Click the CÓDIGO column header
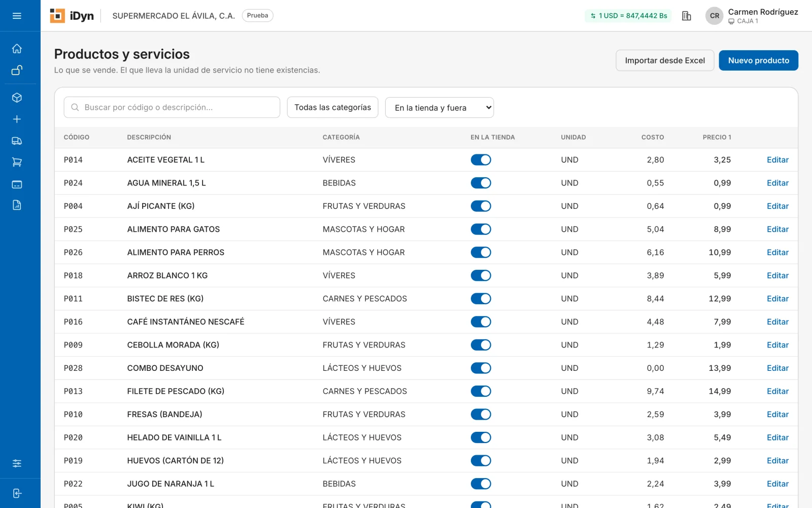 pyautogui.click(x=77, y=137)
